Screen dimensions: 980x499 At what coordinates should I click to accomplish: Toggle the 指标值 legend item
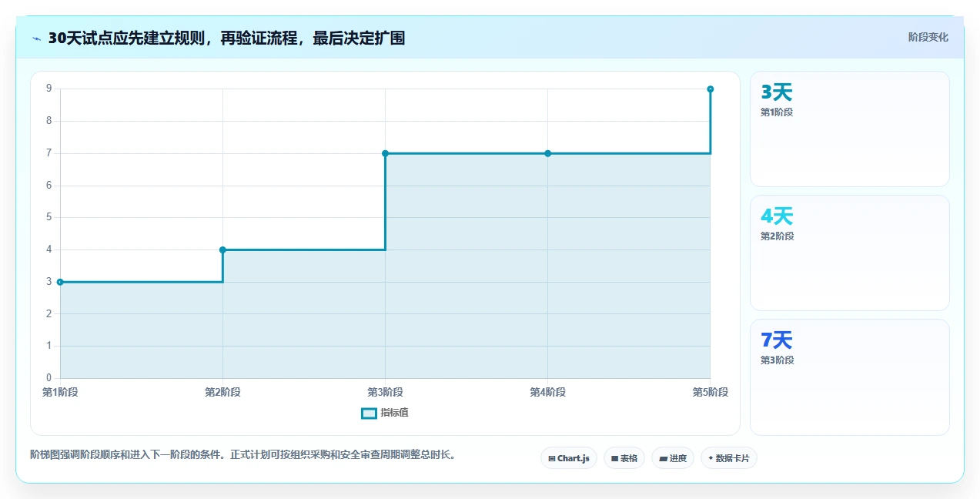click(x=385, y=413)
